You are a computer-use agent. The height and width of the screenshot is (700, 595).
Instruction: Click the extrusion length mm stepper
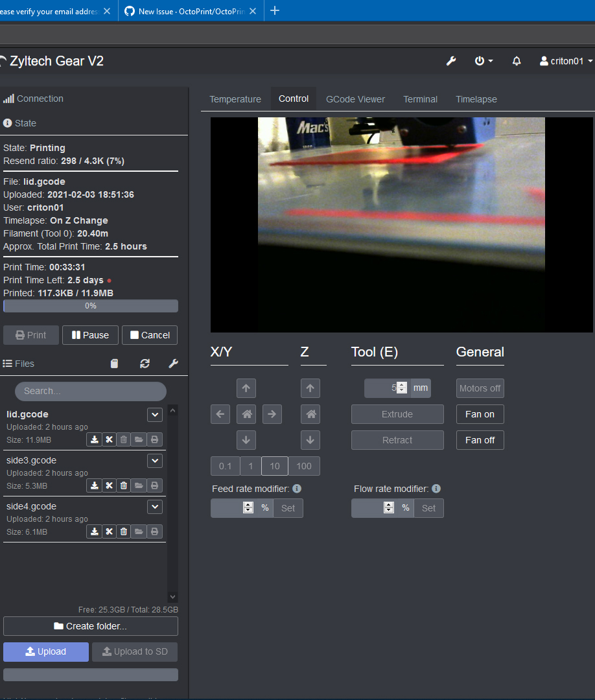[402, 388]
